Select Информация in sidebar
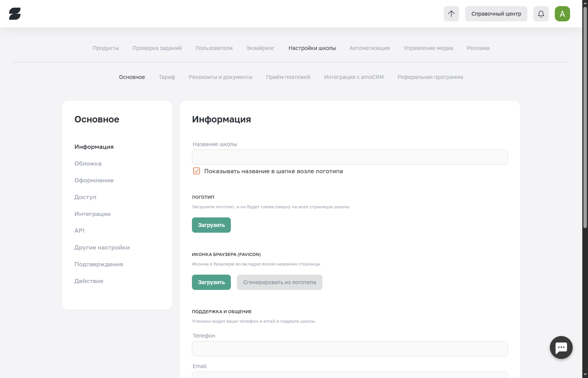 pyautogui.click(x=94, y=147)
